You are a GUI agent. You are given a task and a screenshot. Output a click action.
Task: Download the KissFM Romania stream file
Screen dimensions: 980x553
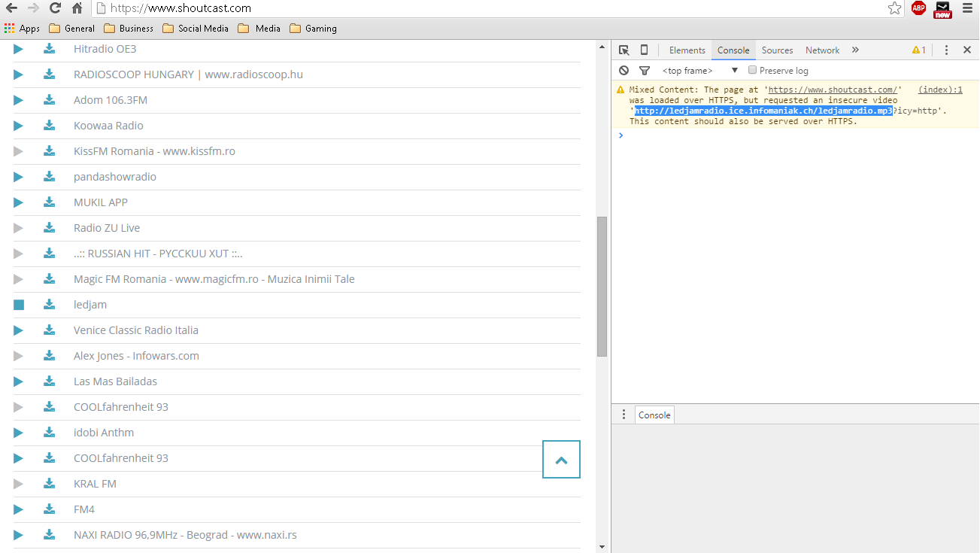pyautogui.click(x=49, y=151)
